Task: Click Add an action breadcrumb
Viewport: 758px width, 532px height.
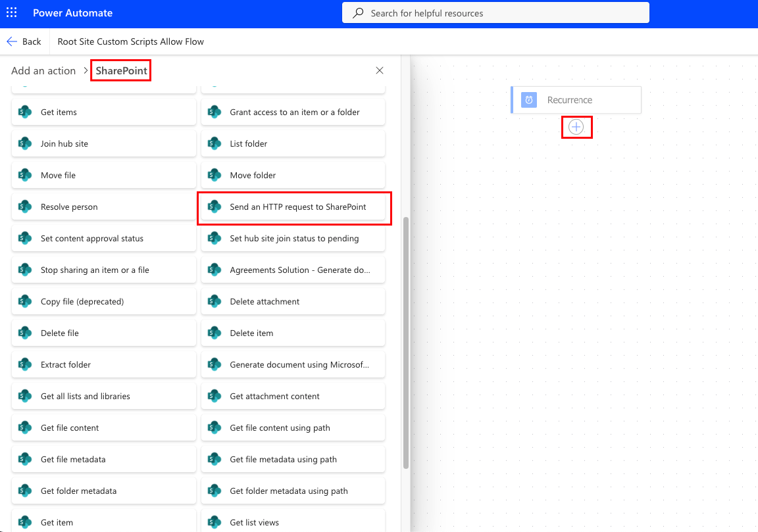Action: pyautogui.click(x=43, y=70)
